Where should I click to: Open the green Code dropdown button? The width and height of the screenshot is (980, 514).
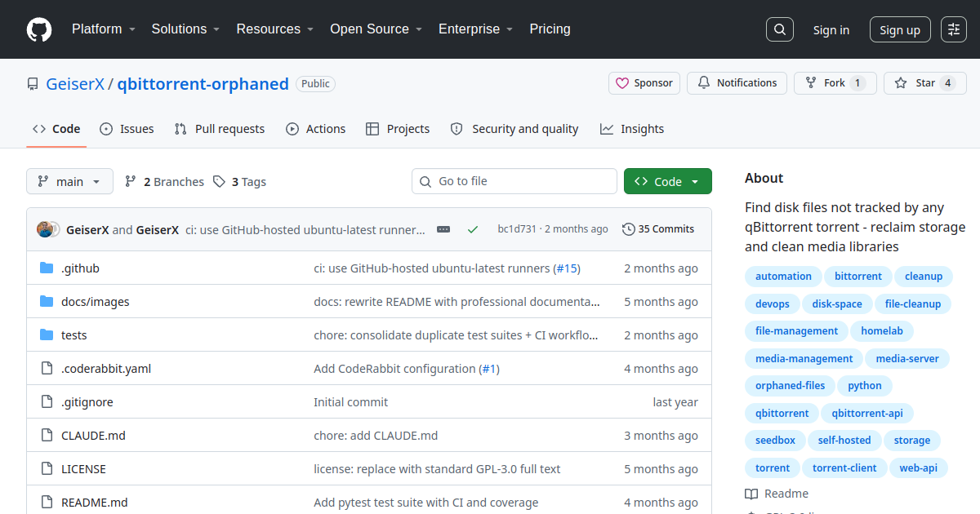point(668,181)
